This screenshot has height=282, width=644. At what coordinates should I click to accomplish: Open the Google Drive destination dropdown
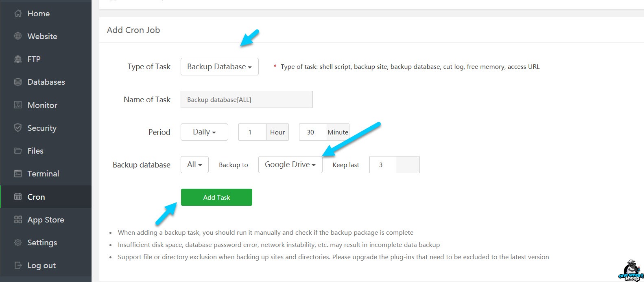pos(290,165)
